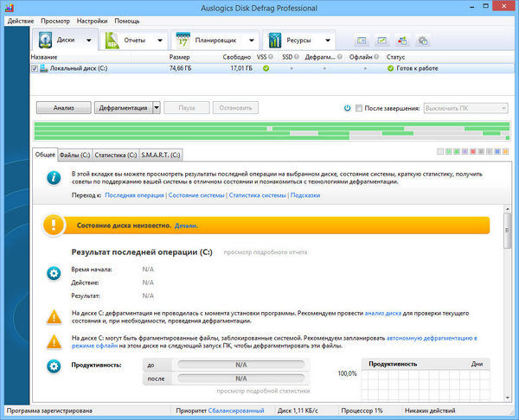Open the Ресурсы chart icon
Viewport: 519px width, 420px height.
click(x=275, y=41)
